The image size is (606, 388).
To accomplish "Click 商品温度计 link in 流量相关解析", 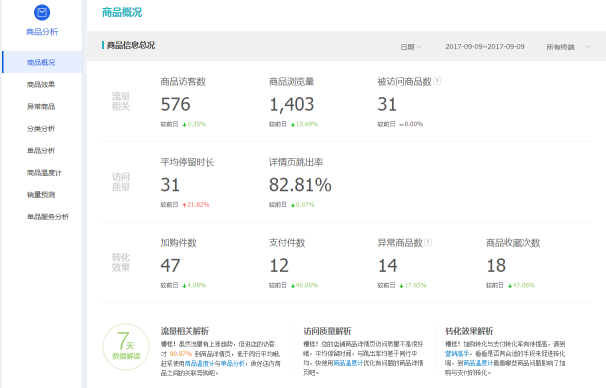I will tap(199, 363).
